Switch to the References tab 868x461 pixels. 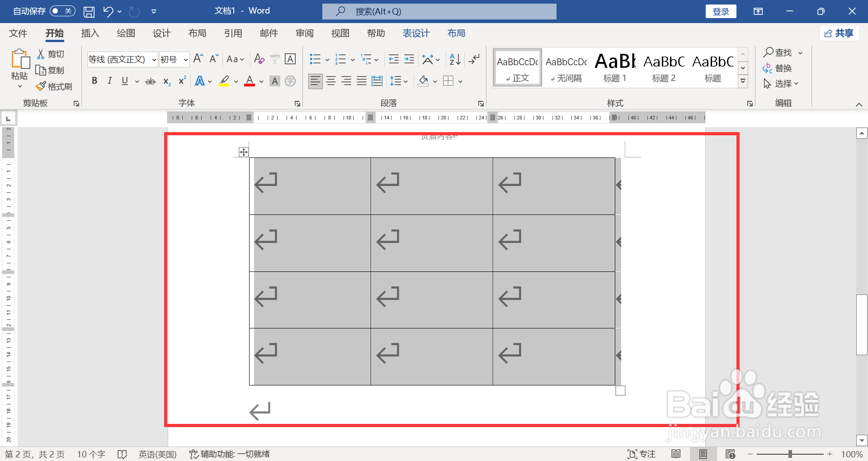[x=233, y=33]
